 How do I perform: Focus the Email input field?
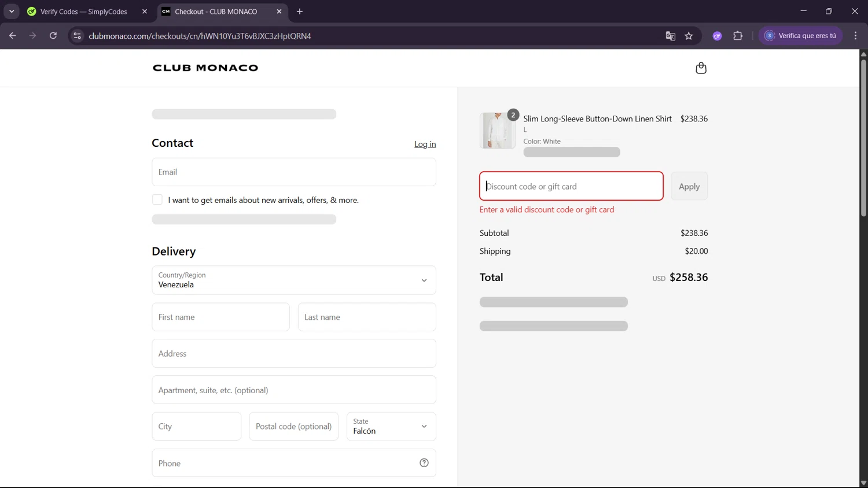pos(294,172)
